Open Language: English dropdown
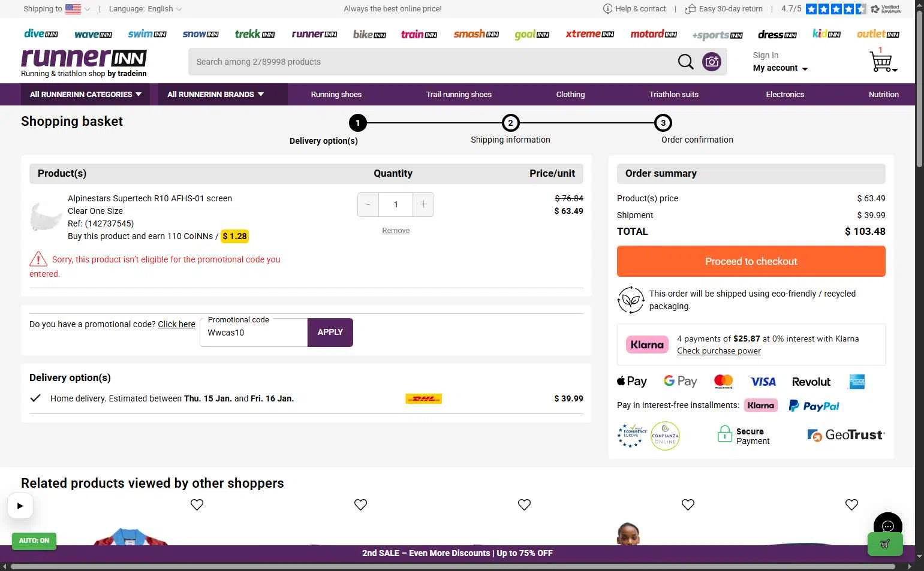This screenshot has height=571, width=924. [x=146, y=9]
